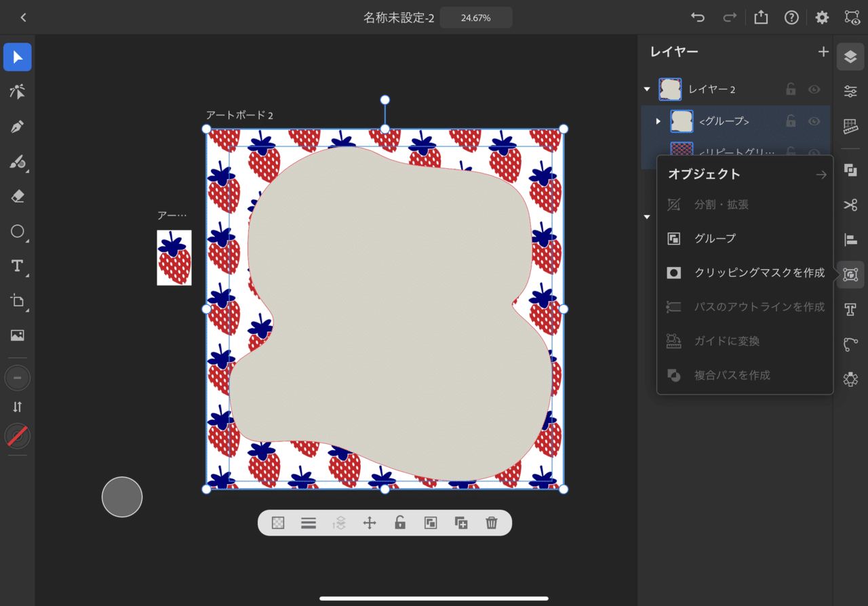Collapse the レイヤー2 layer tree

click(646, 89)
